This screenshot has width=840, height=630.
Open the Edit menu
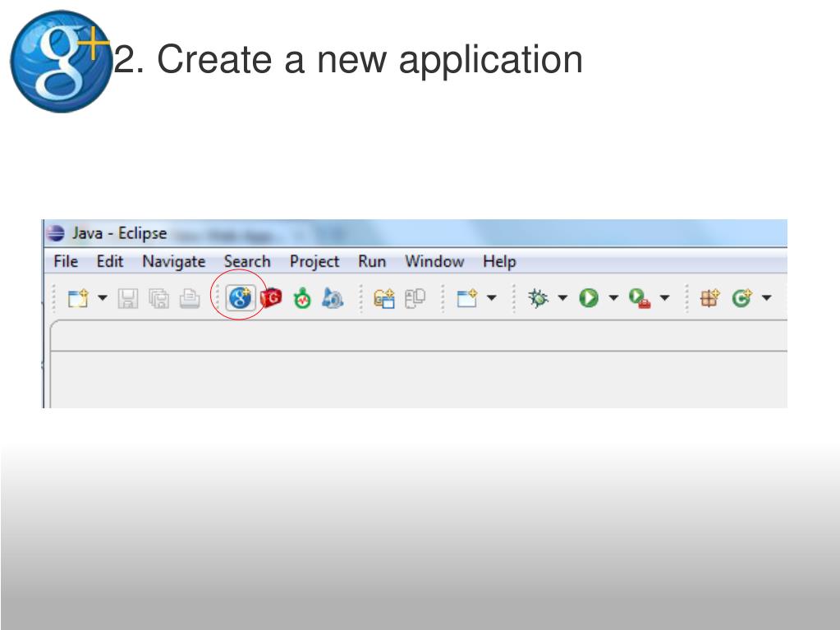pos(110,261)
